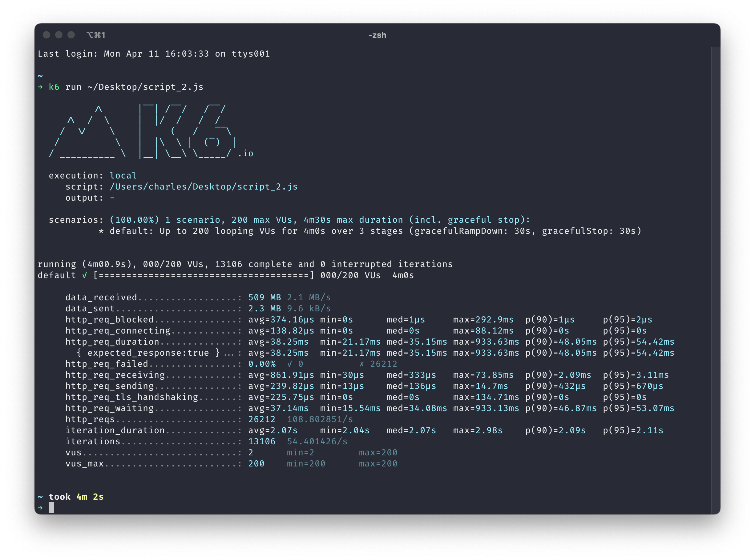The width and height of the screenshot is (755, 560).
Task: Click the http_req_duration metric label
Action: pos(112,342)
